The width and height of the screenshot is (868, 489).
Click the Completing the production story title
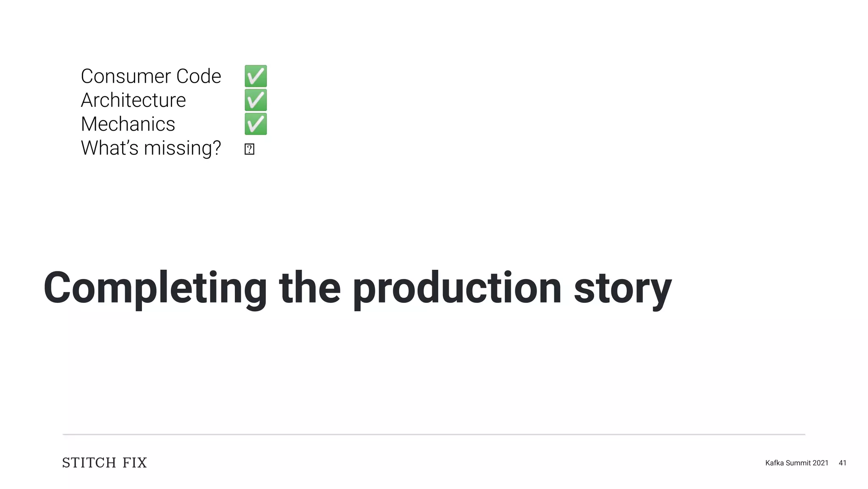click(x=357, y=288)
